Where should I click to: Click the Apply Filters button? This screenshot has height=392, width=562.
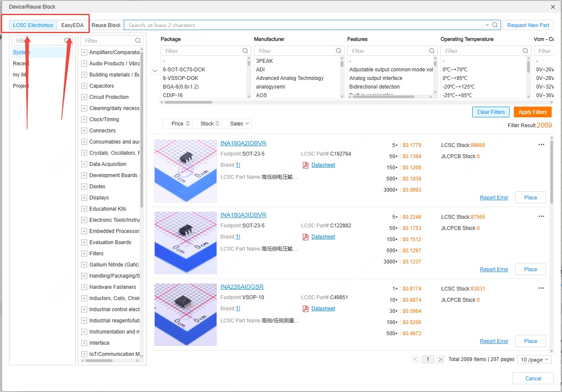coord(533,112)
